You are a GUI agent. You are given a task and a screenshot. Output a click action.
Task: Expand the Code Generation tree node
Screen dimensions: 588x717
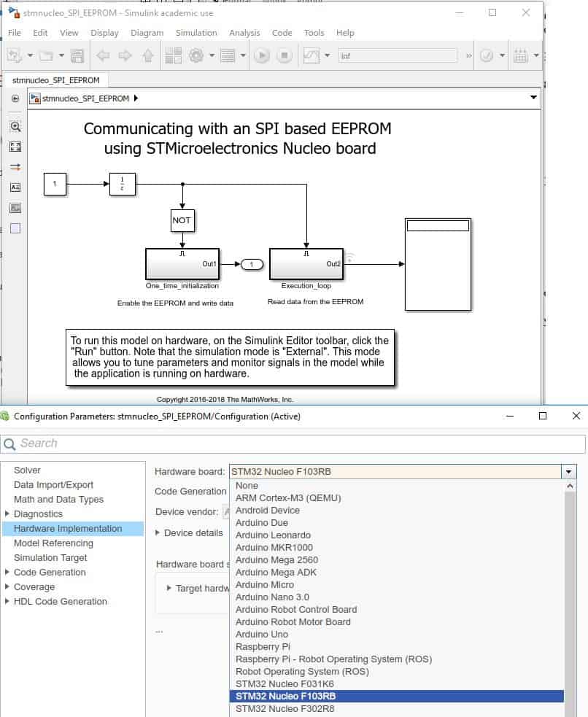[x=7, y=572]
